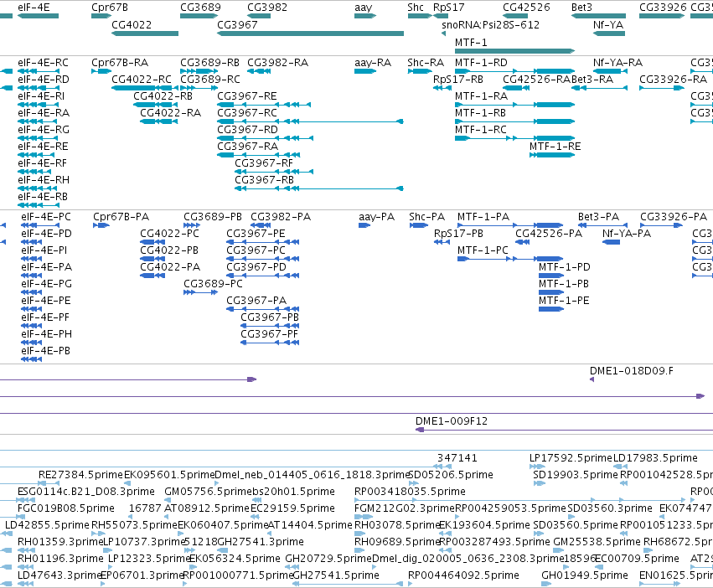Click the RpS17 gene label
This screenshot has height=588, width=713.
coord(449,8)
